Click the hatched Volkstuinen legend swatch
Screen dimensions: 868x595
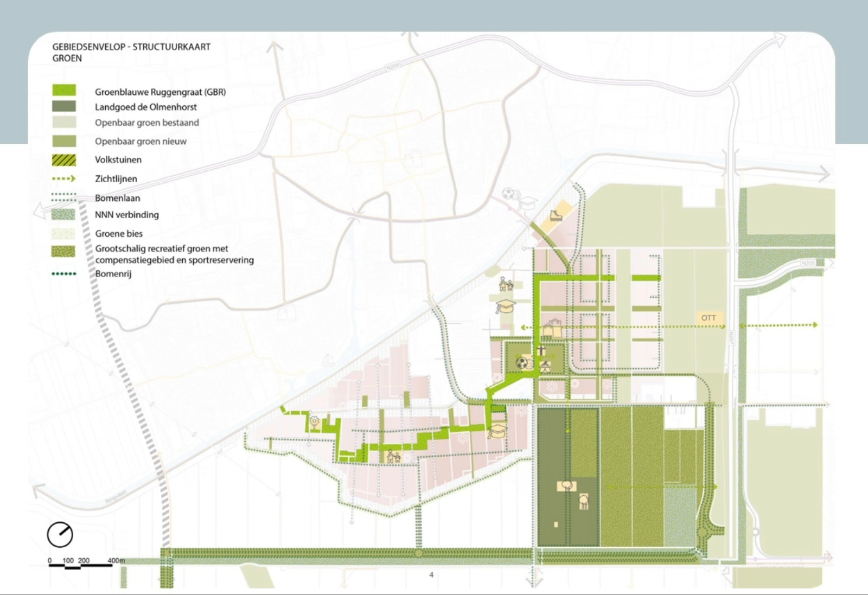point(64,159)
